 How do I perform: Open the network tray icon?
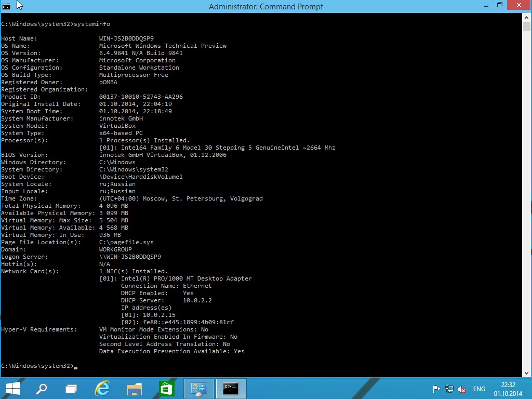pos(449,389)
